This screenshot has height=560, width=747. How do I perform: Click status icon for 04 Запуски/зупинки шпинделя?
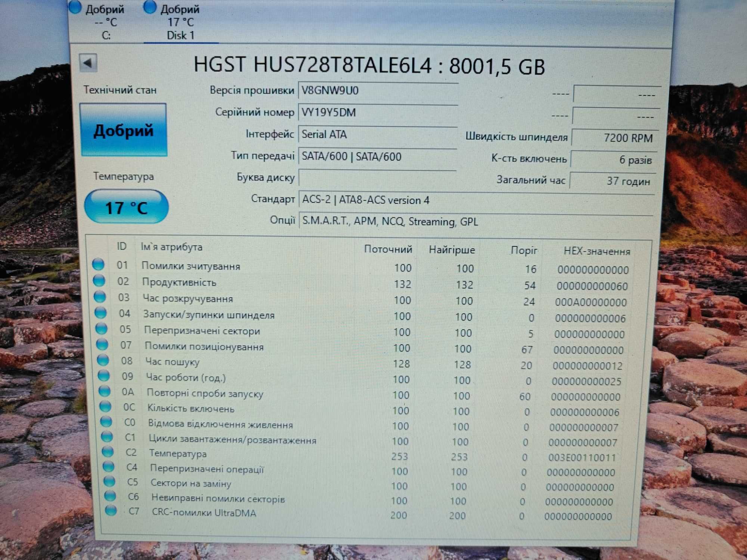click(x=100, y=313)
